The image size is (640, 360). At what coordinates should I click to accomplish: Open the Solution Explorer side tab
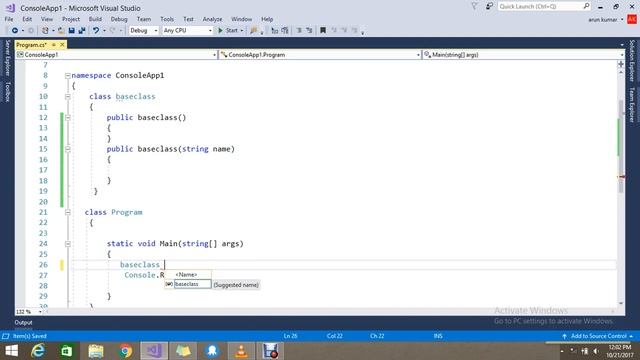[x=632, y=60]
